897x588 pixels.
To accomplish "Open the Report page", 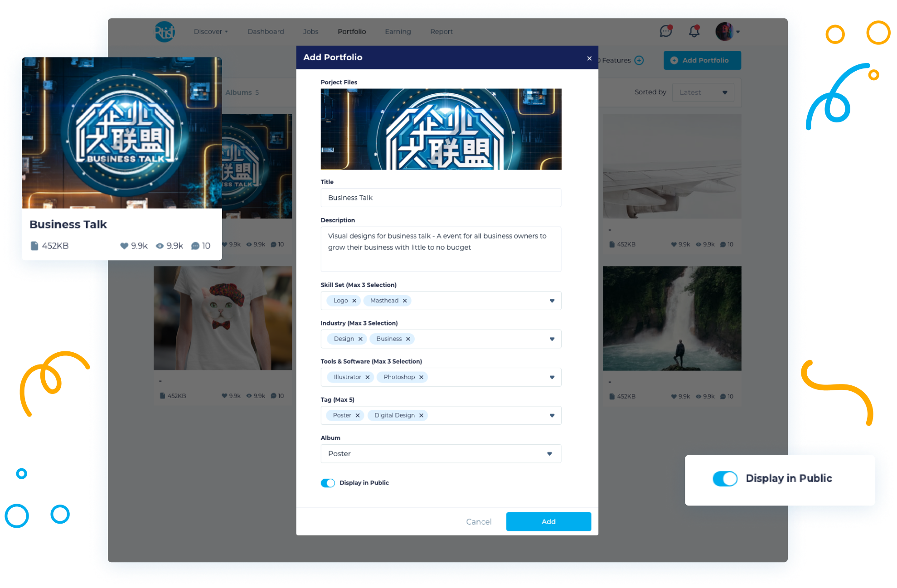I will [441, 32].
